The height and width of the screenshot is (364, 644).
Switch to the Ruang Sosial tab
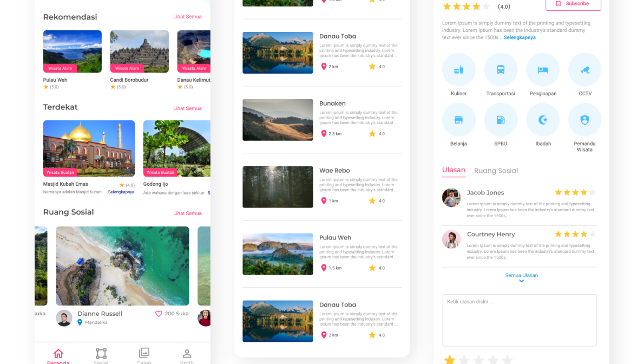coord(496,171)
